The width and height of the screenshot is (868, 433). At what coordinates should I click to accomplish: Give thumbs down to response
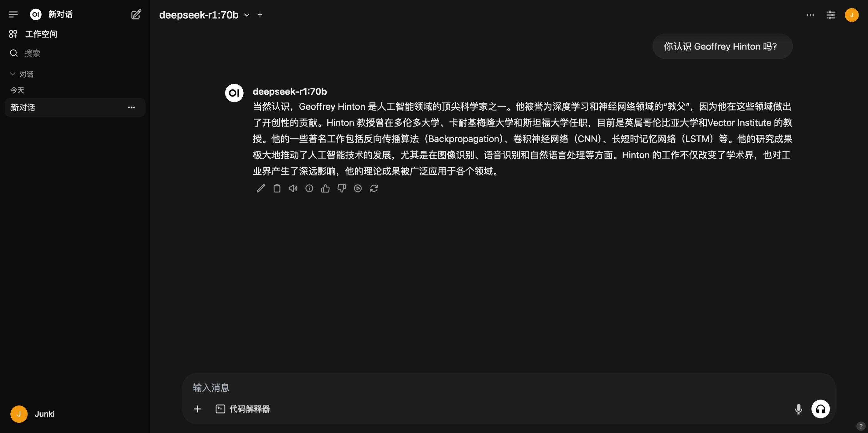click(341, 188)
